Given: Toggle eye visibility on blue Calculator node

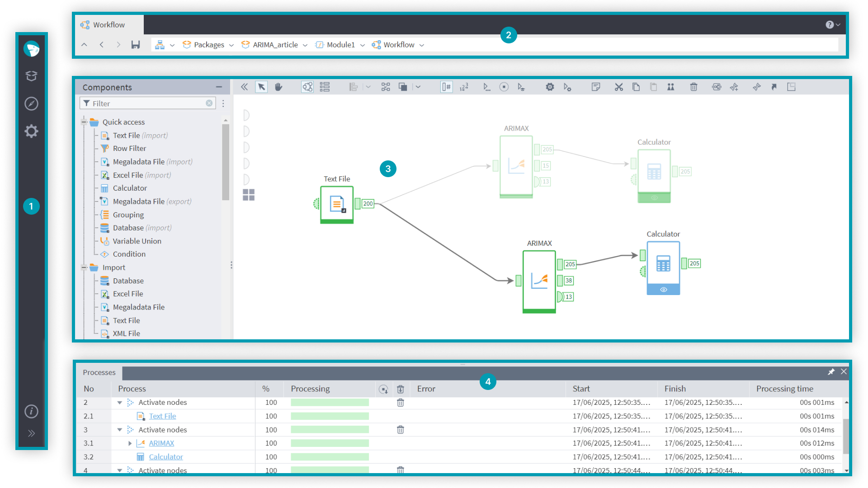Looking at the screenshot, I should 663,290.
